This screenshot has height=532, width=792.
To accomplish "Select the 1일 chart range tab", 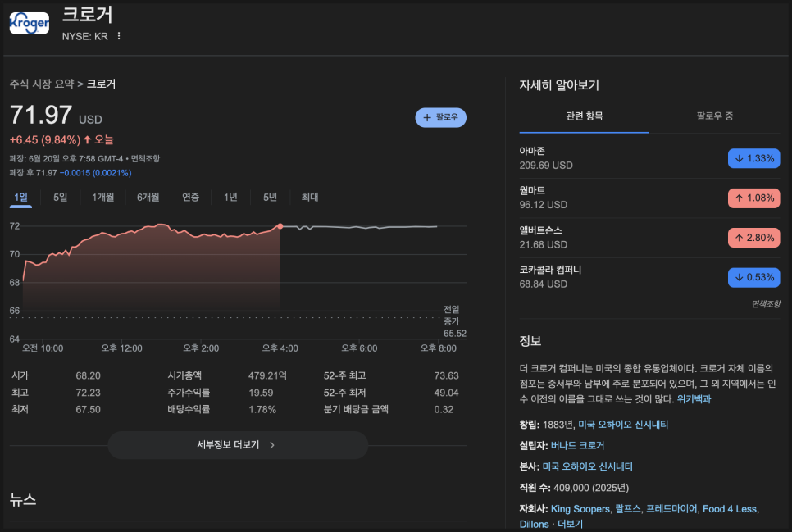I will pyautogui.click(x=20, y=197).
